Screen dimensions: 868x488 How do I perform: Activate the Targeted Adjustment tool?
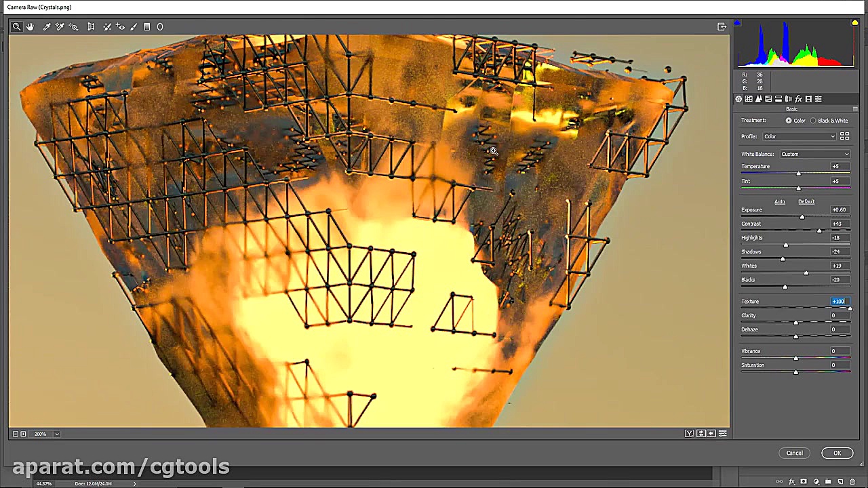tap(73, 27)
